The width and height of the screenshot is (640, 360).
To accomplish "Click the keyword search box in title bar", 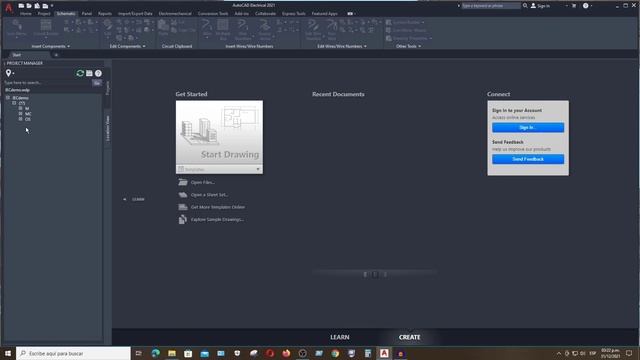I will coord(491,6).
